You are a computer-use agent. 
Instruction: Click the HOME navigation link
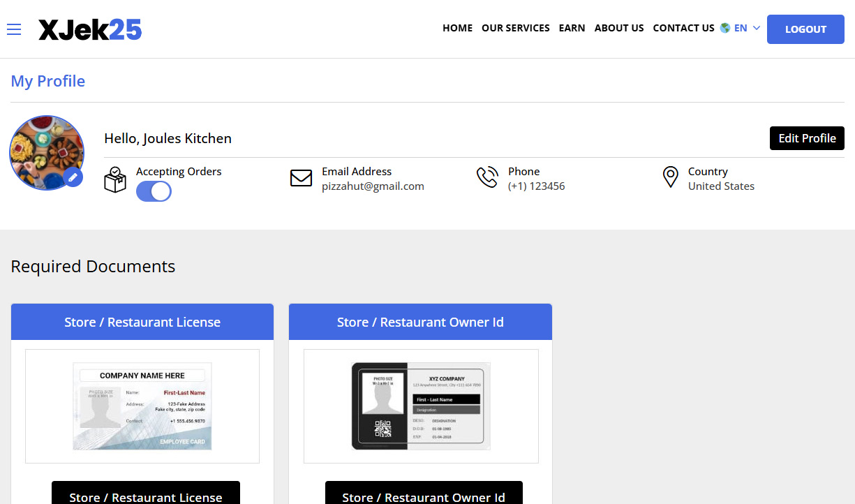457,28
